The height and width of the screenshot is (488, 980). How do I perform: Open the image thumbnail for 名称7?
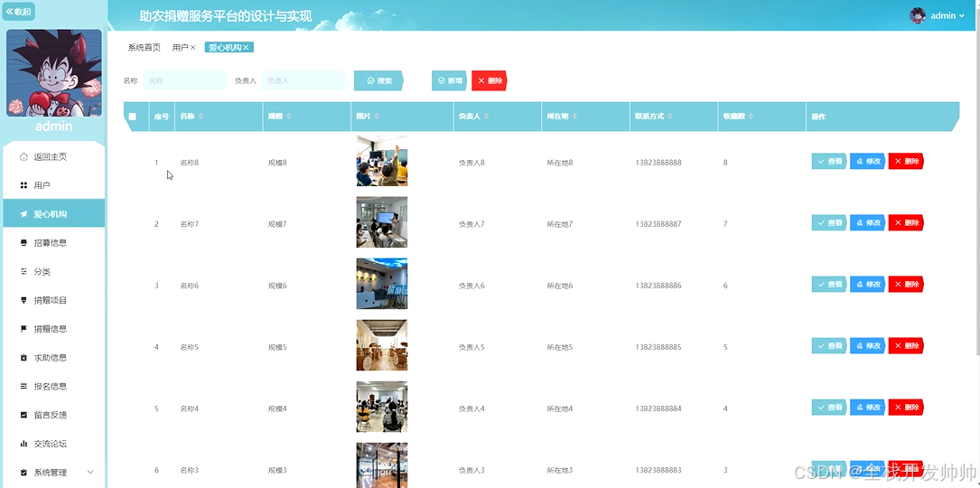pyautogui.click(x=382, y=222)
